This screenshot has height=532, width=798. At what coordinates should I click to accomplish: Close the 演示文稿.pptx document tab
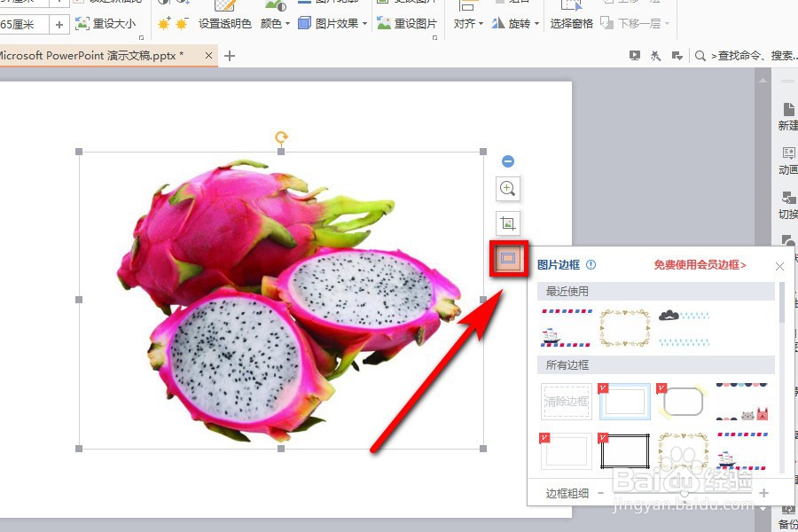tap(208, 56)
